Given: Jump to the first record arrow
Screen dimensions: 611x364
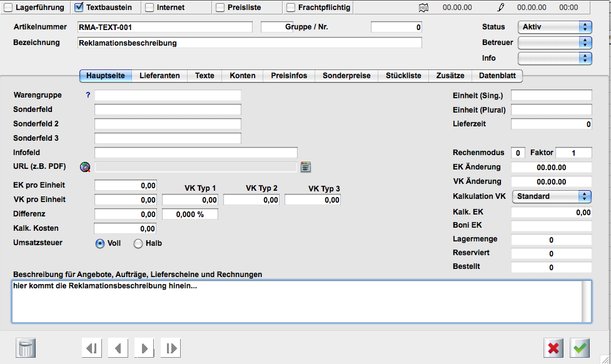Looking at the screenshot, I should coord(92,348).
